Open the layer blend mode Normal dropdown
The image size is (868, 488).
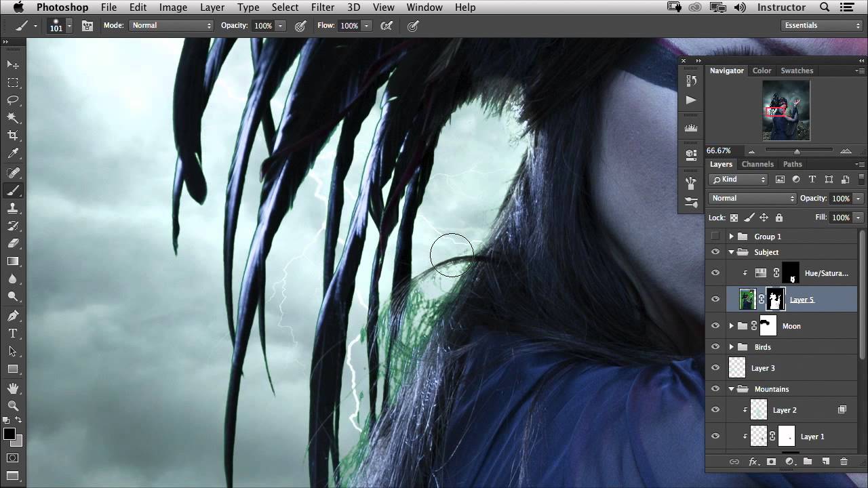click(753, 198)
